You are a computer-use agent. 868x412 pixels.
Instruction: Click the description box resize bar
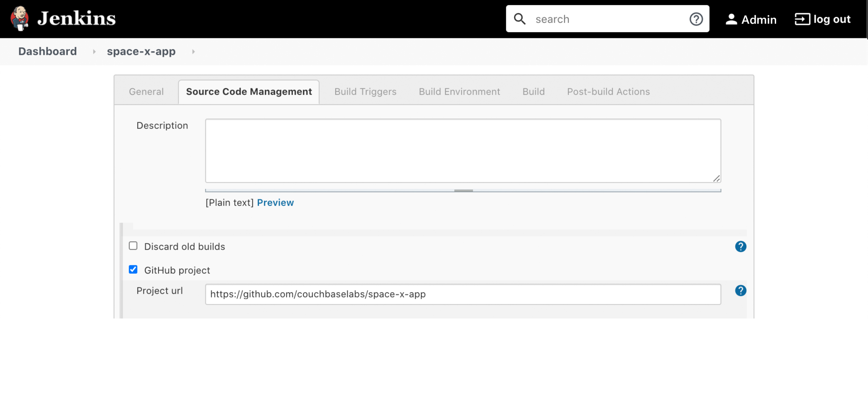point(463,191)
